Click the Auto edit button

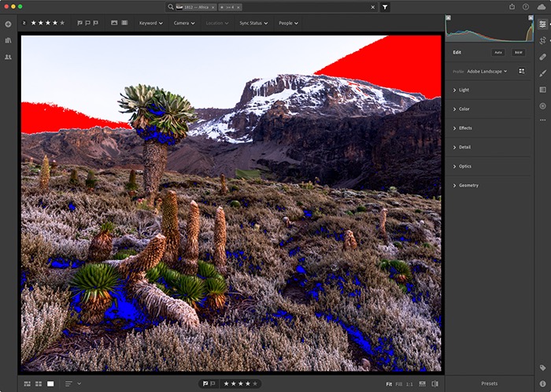[x=498, y=52]
